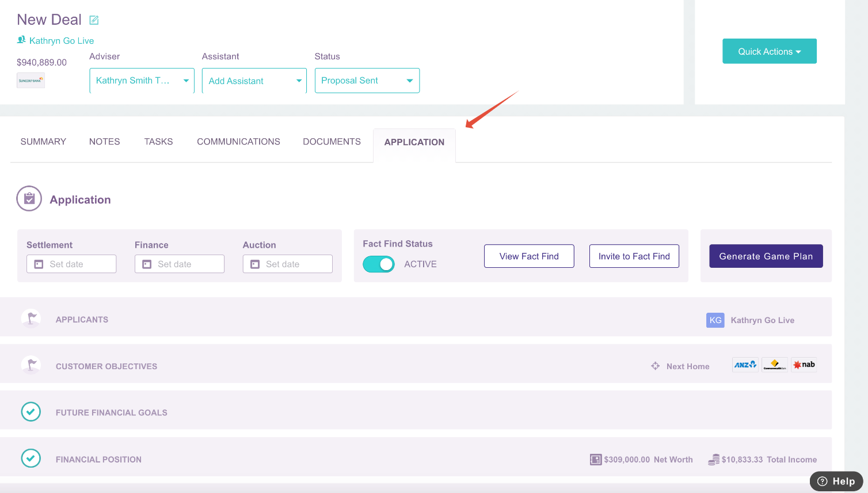Click the edit pencil icon beside New Deal
This screenshot has height=493, width=868.
click(x=94, y=20)
